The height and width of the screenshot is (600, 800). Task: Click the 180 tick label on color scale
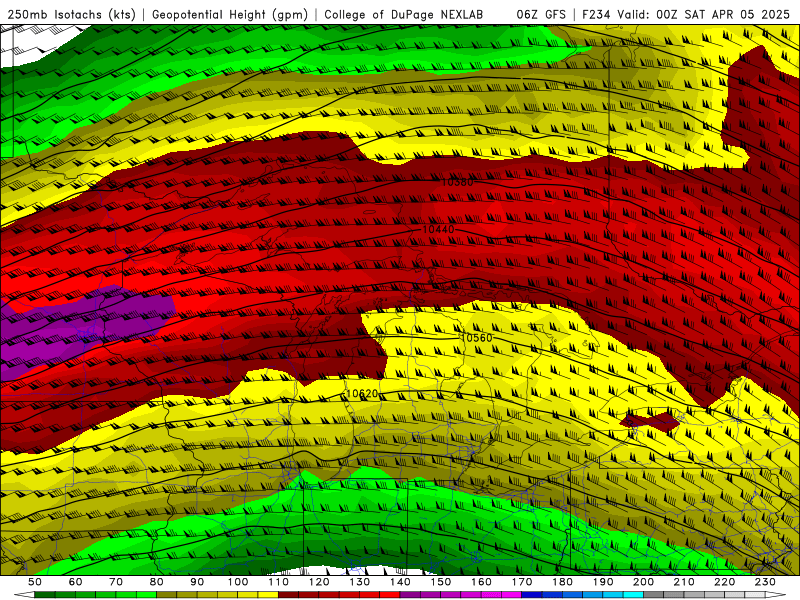click(x=562, y=582)
